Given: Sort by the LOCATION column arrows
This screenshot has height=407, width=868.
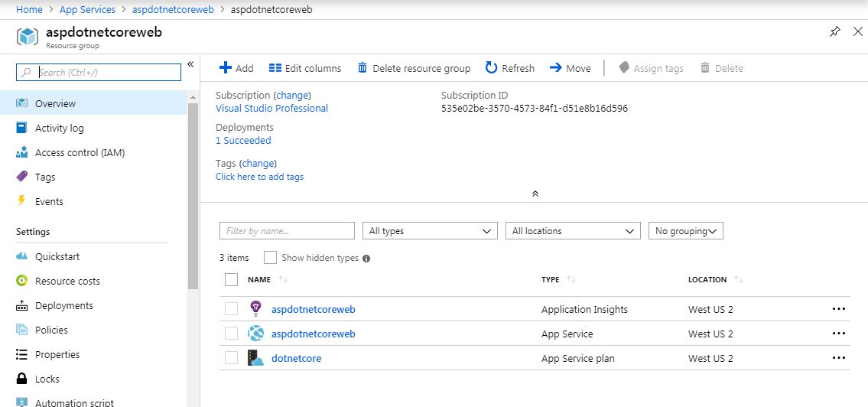Looking at the screenshot, I should pos(739,280).
